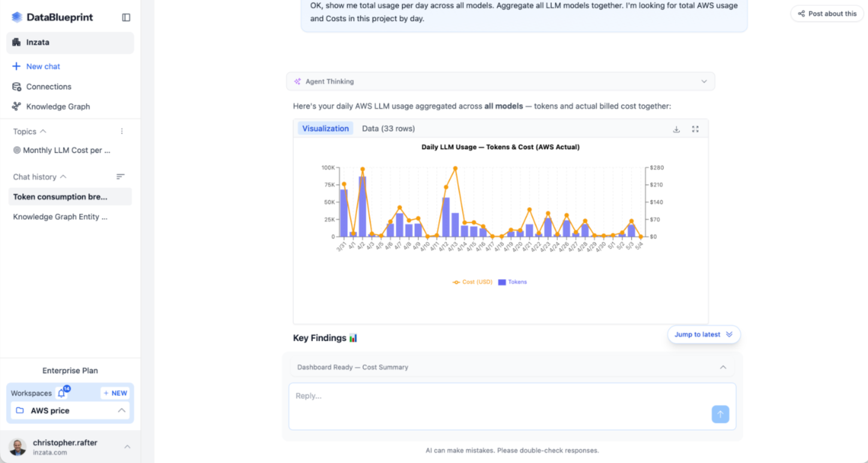Click the plus icon beside New chat
Viewport: 868px width, 463px height.
point(16,66)
